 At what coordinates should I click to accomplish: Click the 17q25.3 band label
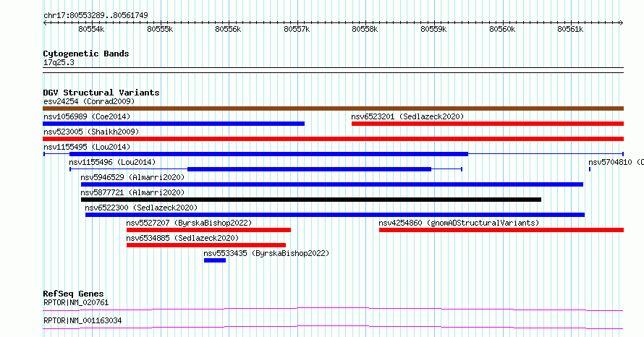click(x=59, y=62)
